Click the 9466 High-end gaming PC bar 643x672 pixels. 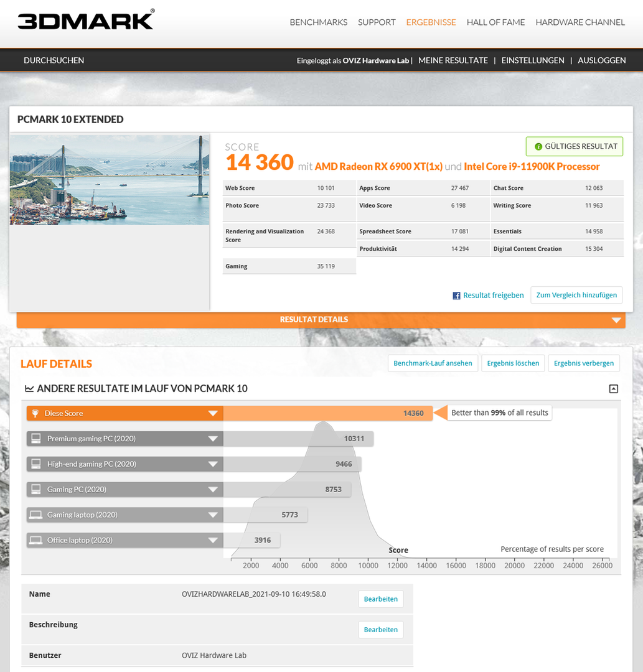tap(293, 464)
